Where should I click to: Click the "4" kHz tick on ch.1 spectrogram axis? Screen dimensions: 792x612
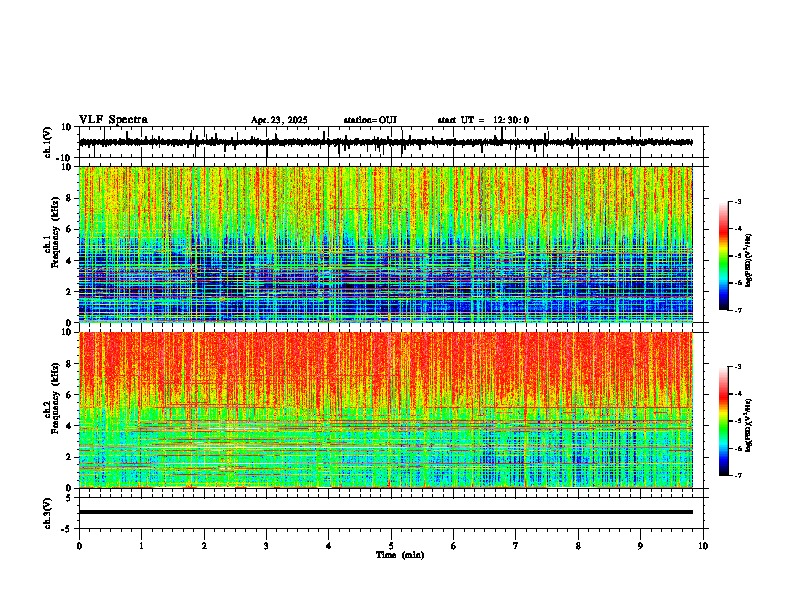[x=70, y=261]
